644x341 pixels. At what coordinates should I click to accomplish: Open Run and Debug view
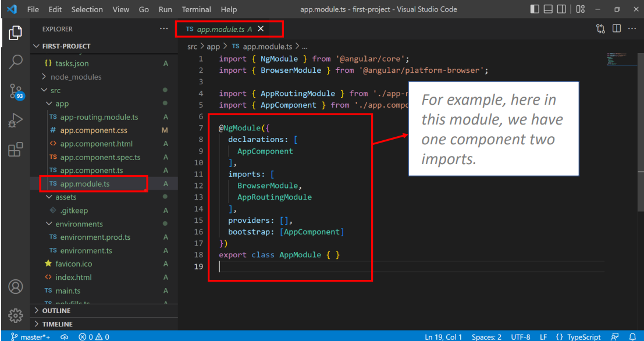pyautogui.click(x=16, y=121)
